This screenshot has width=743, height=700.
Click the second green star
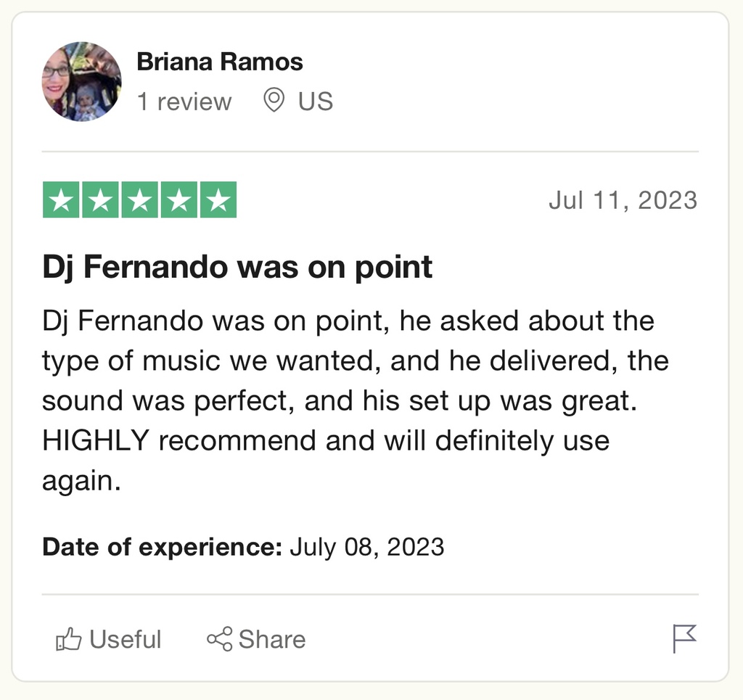[100, 199]
